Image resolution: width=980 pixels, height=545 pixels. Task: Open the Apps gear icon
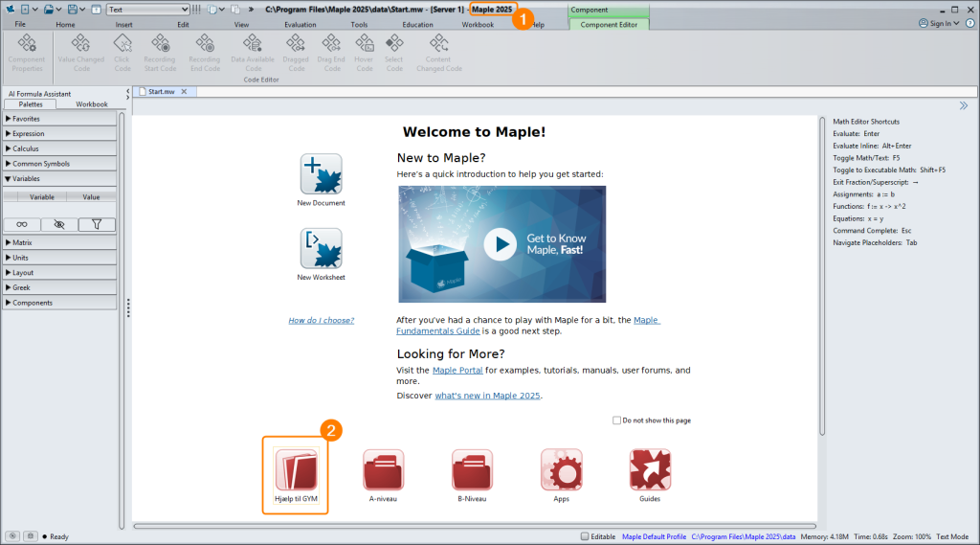click(x=561, y=469)
